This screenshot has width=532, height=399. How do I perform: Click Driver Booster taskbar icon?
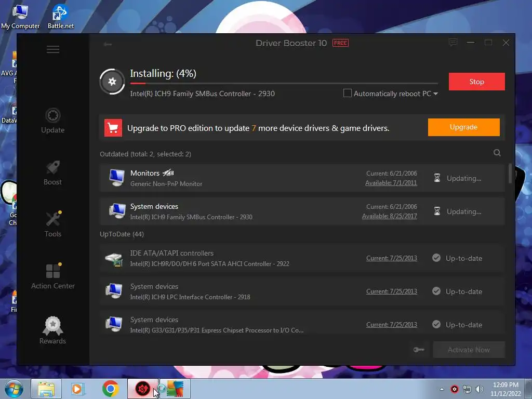click(x=143, y=389)
